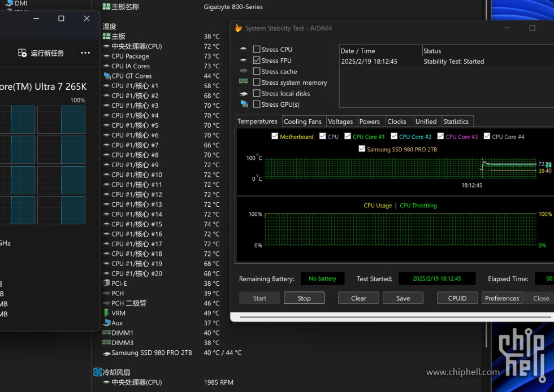Stop the stability test
Screen dimensions: 554x392
click(x=304, y=298)
